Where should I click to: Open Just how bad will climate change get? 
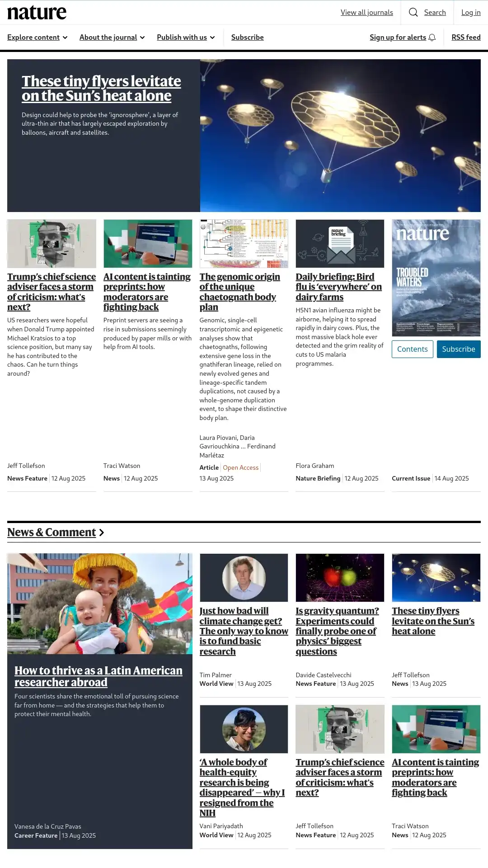click(244, 631)
